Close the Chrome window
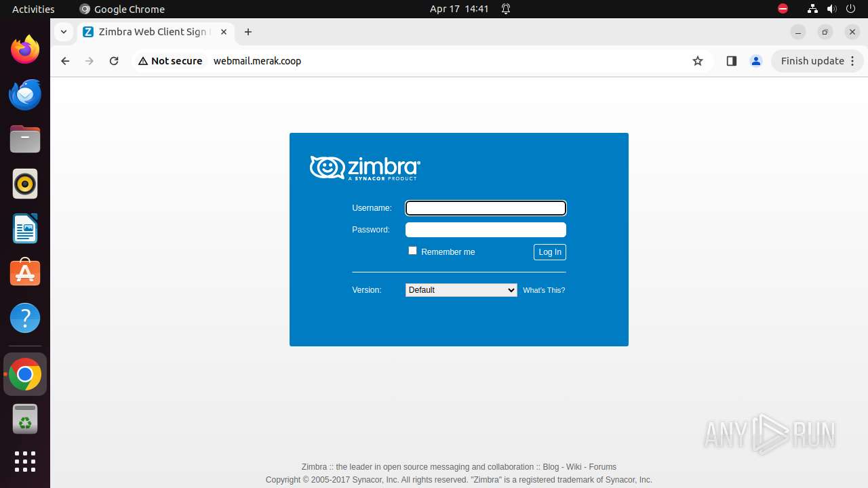 pos(852,32)
